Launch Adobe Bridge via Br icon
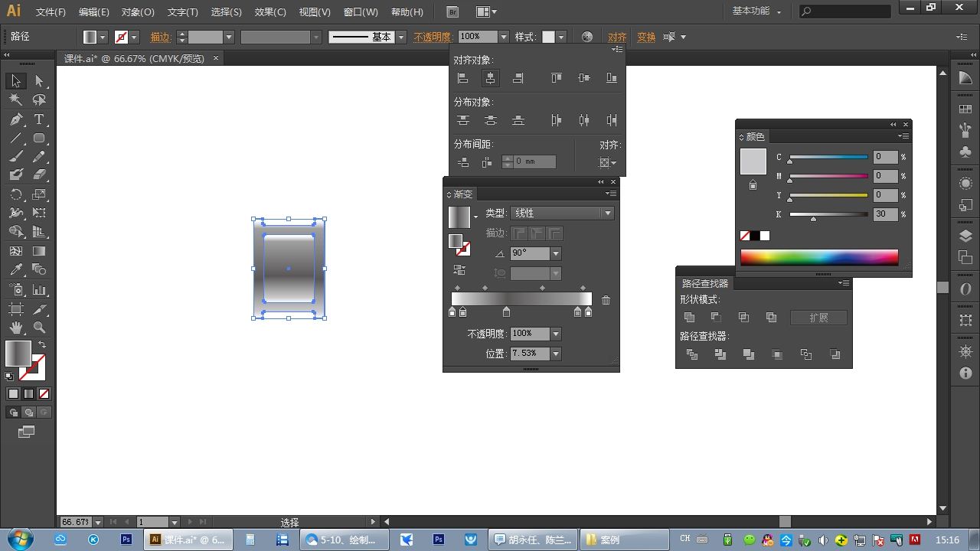Viewport: 980px width, 551px height. [453, 12]
